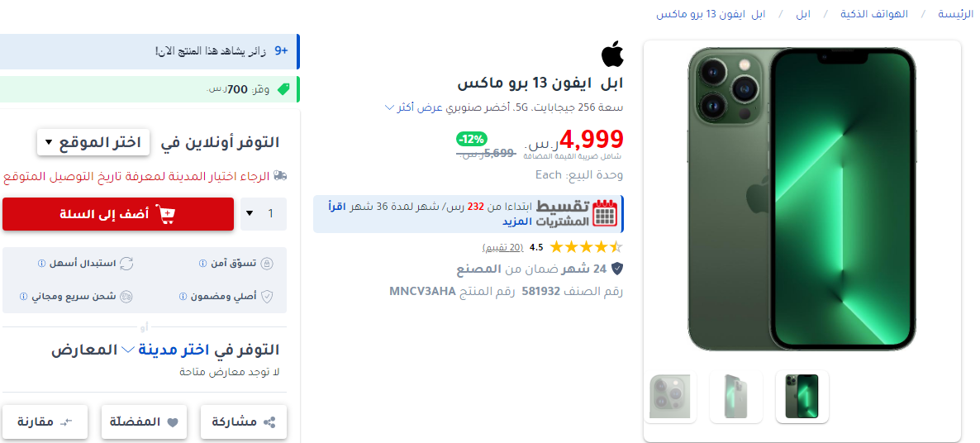Click the Apple brand logo

tap(612, 55)
